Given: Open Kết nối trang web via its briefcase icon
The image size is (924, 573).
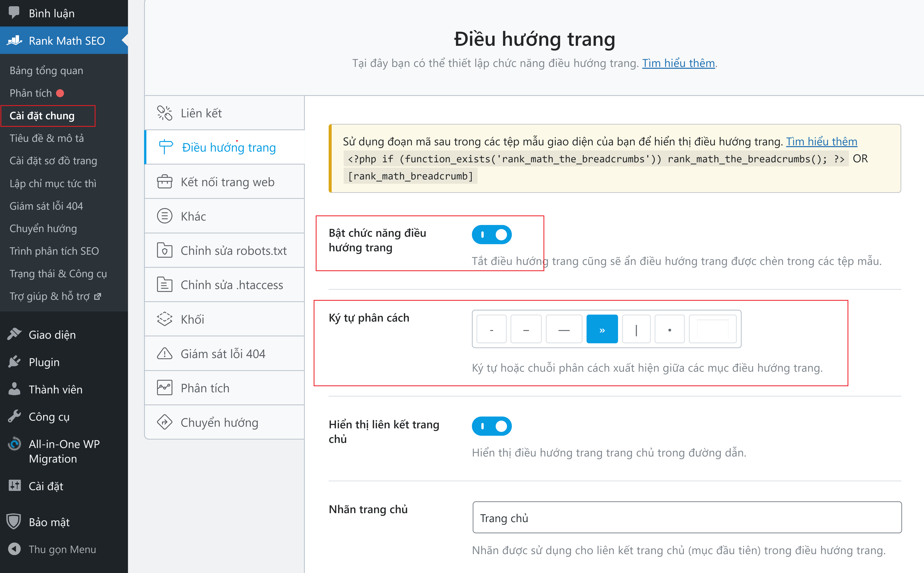Looking at the screenshot, I should 164,182.
